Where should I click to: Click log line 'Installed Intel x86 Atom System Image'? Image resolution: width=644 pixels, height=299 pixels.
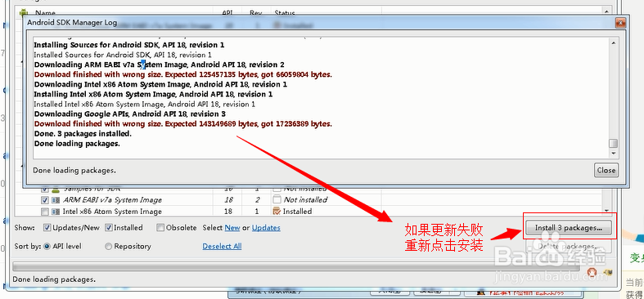pos(144,105)
